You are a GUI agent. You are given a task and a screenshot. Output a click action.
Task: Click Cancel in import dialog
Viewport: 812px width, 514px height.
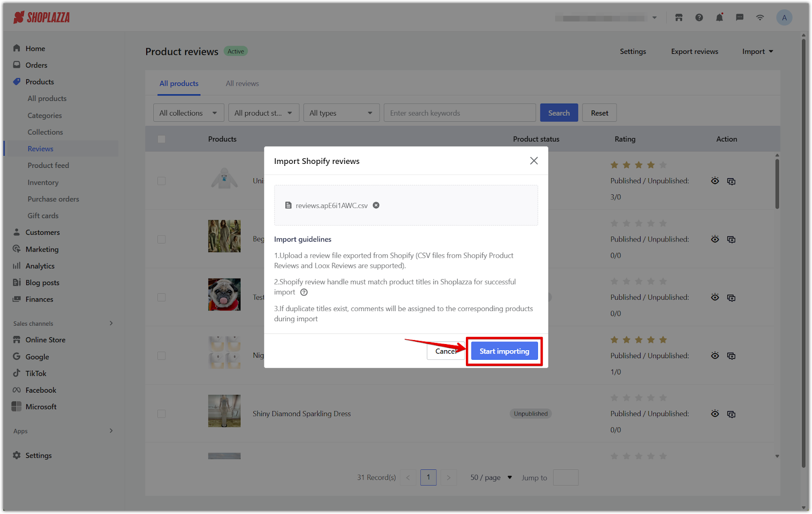446,351
